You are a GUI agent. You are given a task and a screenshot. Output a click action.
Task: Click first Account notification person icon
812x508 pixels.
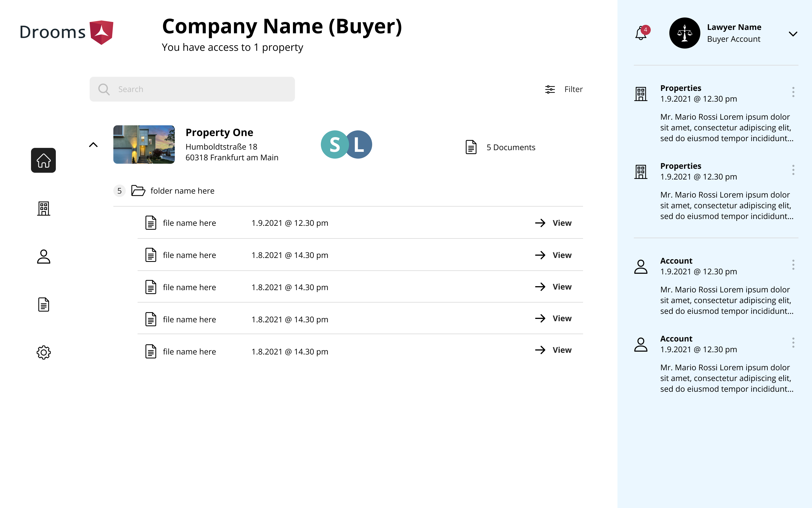pyautogui.click(x=641, y=267)
